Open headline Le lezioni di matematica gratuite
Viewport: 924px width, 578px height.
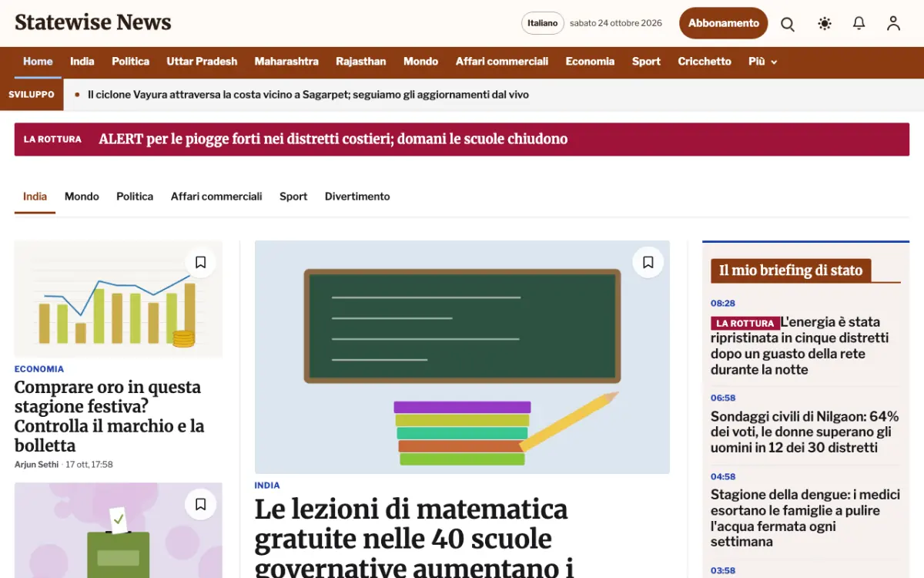click(414, 537)
